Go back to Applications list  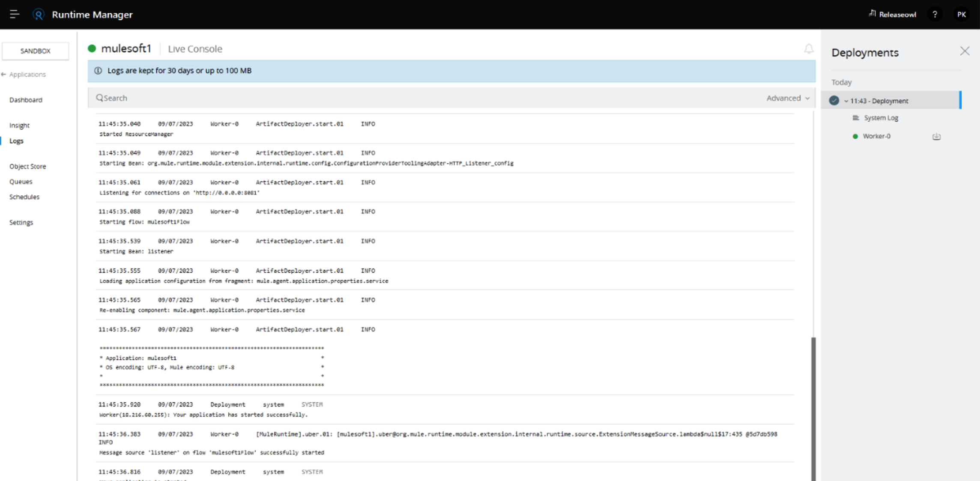(x=27, y=75)
